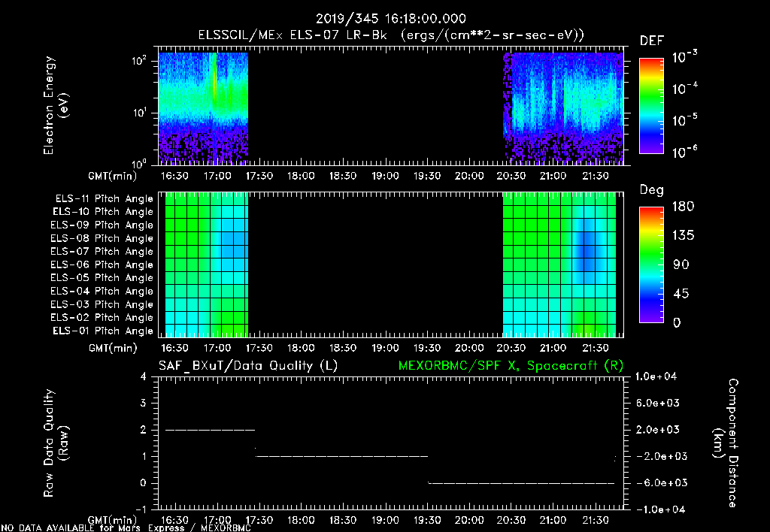The image size is (770, 532).
Task: Click the 19:00 tick label under the spectrogram
Action: pos(385,176)
